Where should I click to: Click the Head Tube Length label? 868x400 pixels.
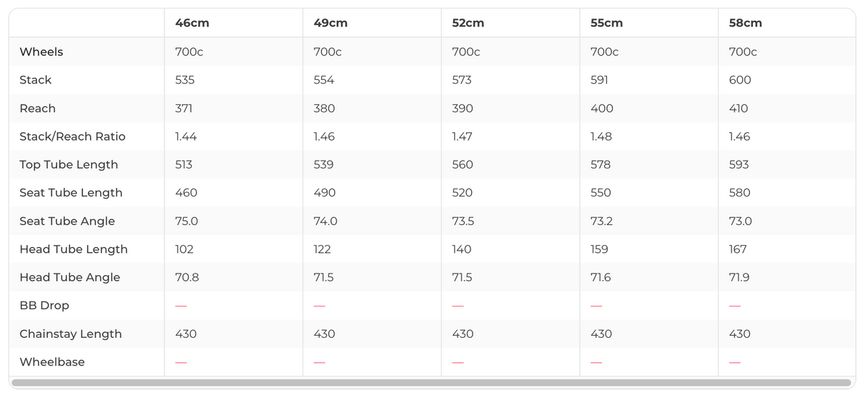(74, 249)
